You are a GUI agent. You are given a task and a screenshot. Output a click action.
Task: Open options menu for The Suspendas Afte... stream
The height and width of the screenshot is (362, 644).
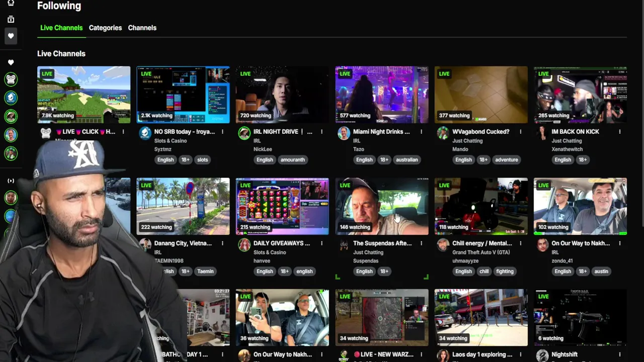421,243
